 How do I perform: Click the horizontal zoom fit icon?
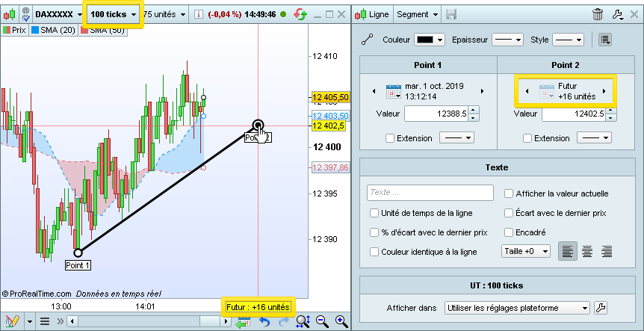click(303, 321)
